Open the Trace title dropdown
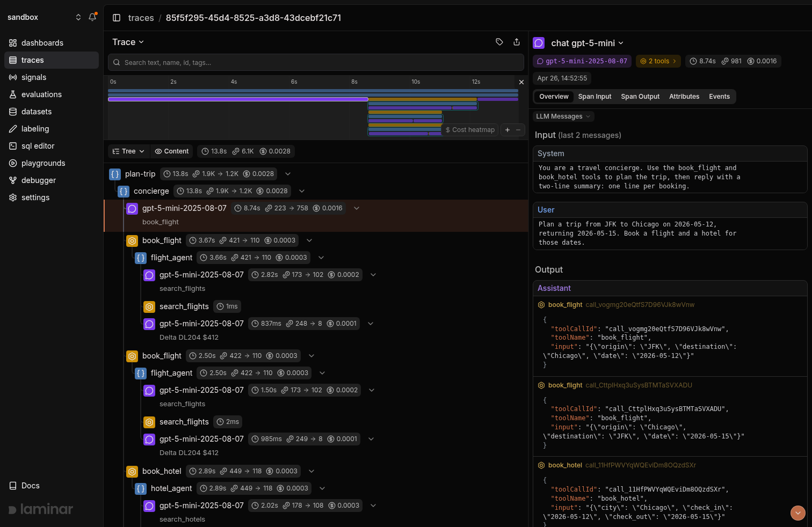 coord(128,42)
